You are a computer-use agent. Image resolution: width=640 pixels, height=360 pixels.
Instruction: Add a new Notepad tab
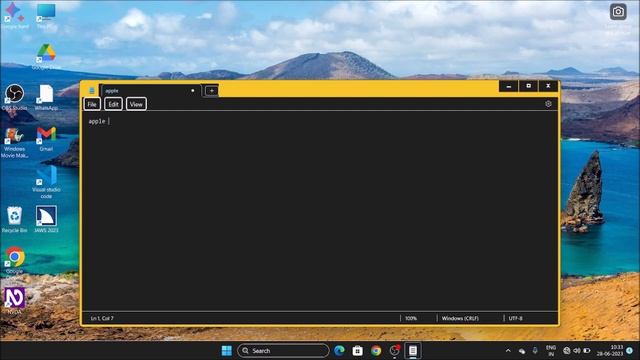pos(211,91)
